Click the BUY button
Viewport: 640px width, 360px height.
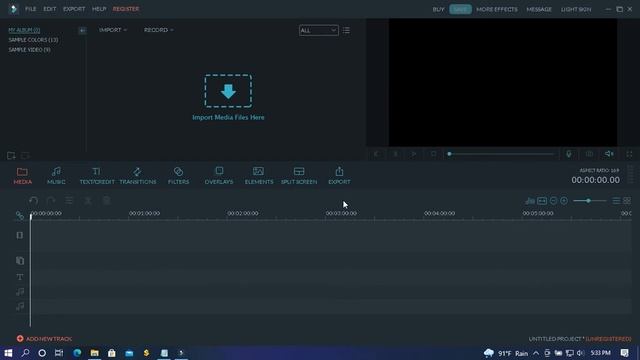coord(438,9)
